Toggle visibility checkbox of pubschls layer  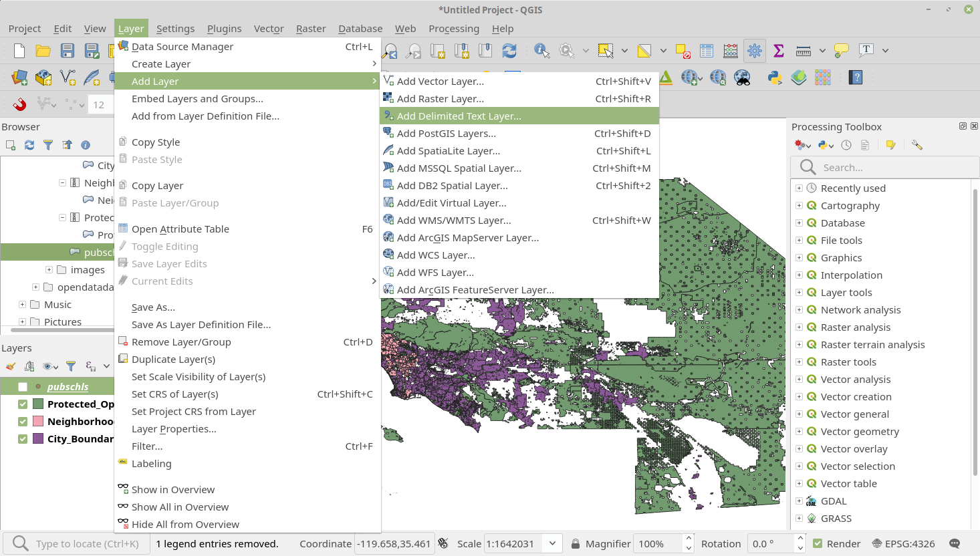click(23, 387)
